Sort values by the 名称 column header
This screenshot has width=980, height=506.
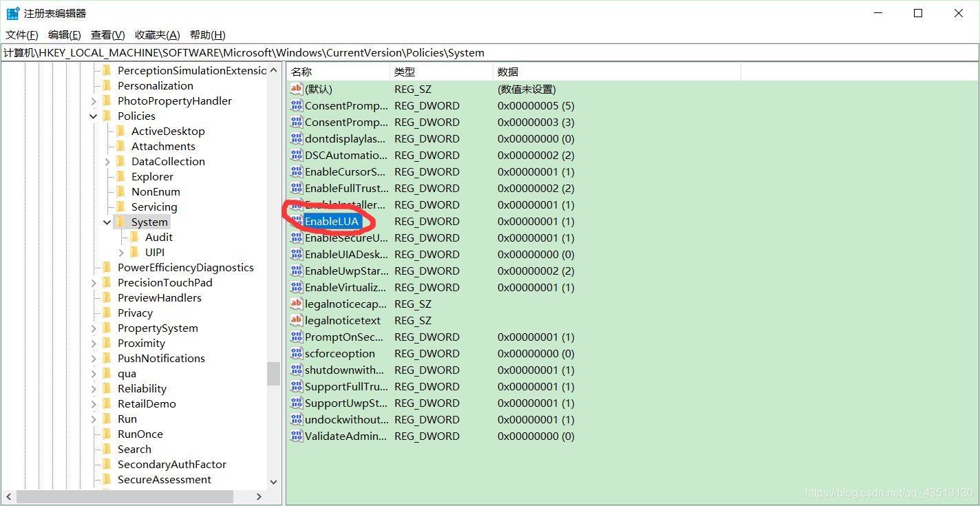338,72
